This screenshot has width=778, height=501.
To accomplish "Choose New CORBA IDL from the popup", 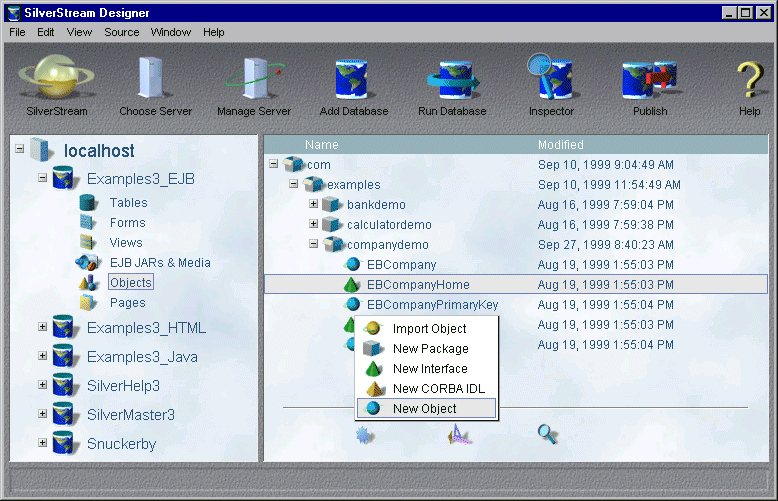I will 427,388.
